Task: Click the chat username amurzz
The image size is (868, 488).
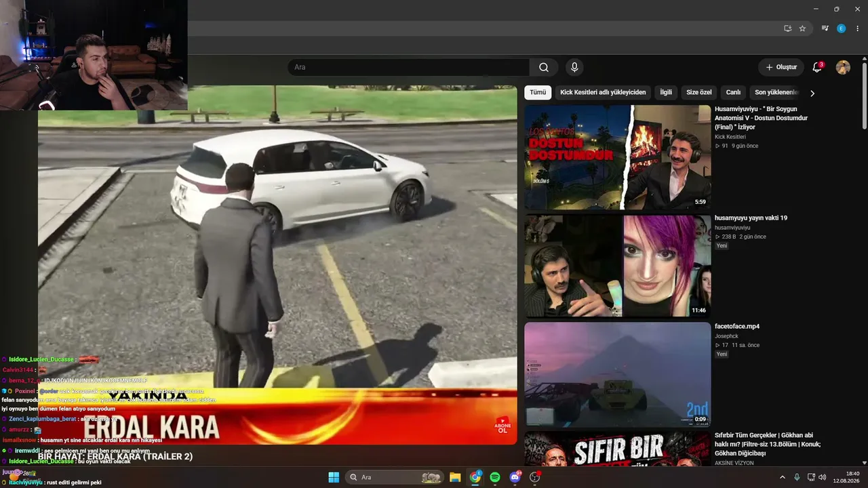Action: coord(19,430)
